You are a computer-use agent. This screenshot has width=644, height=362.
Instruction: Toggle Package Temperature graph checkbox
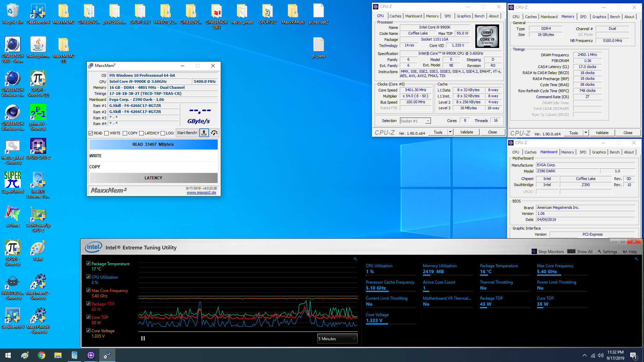tap(88, 263)
